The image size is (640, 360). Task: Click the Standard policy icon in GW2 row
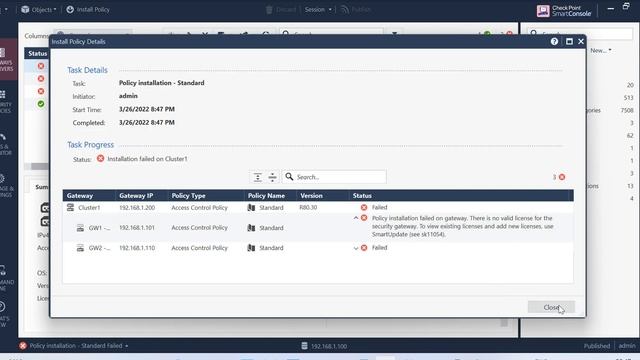(251, 248)
